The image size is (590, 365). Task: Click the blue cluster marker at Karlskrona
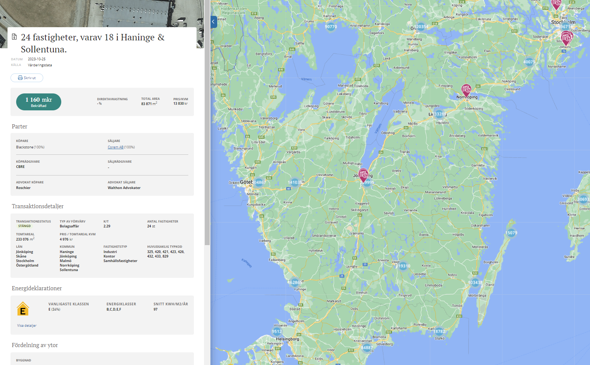point(439,332)
